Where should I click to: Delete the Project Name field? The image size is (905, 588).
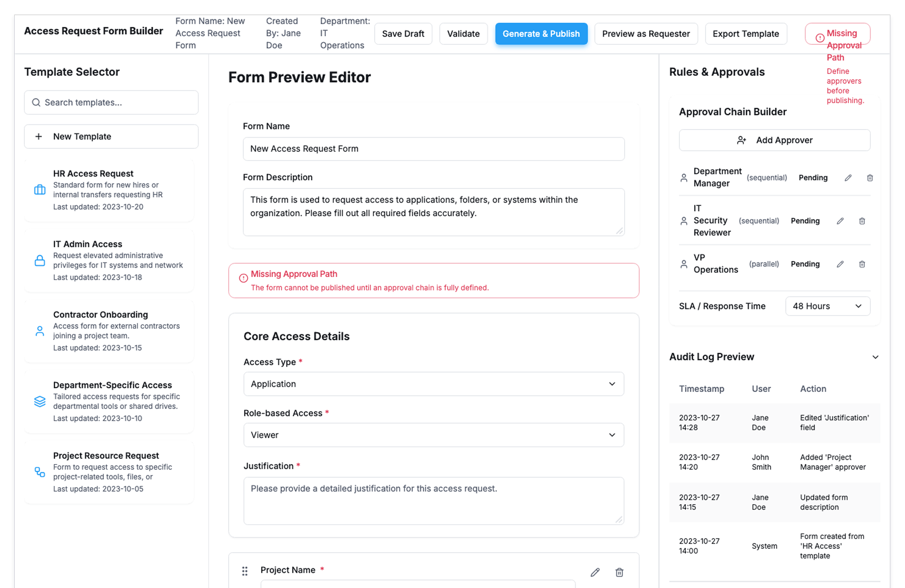click(x=619, y=572)
